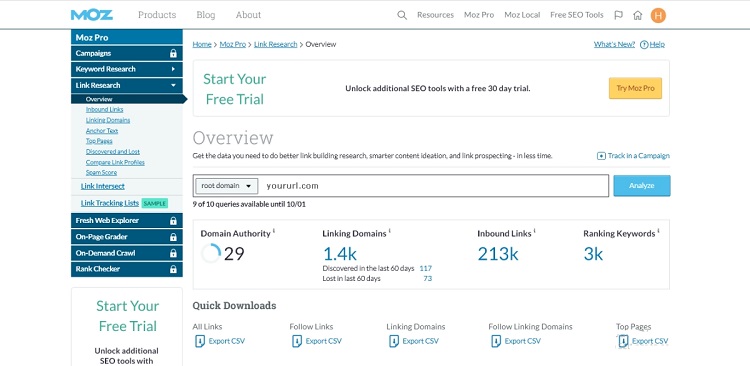
Task: Click the Moz logo
Action: click(92, 15)
